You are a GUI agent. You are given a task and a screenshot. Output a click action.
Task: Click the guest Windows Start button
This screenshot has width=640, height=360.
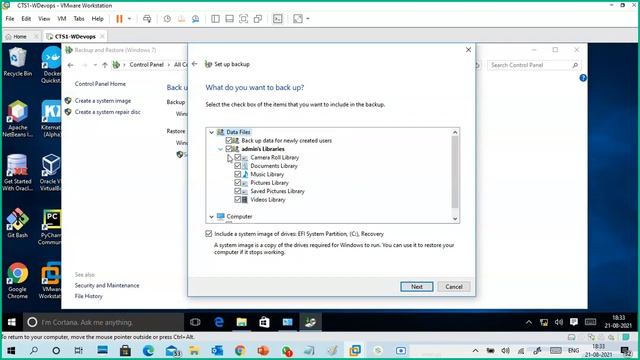[x=12, y=322]
